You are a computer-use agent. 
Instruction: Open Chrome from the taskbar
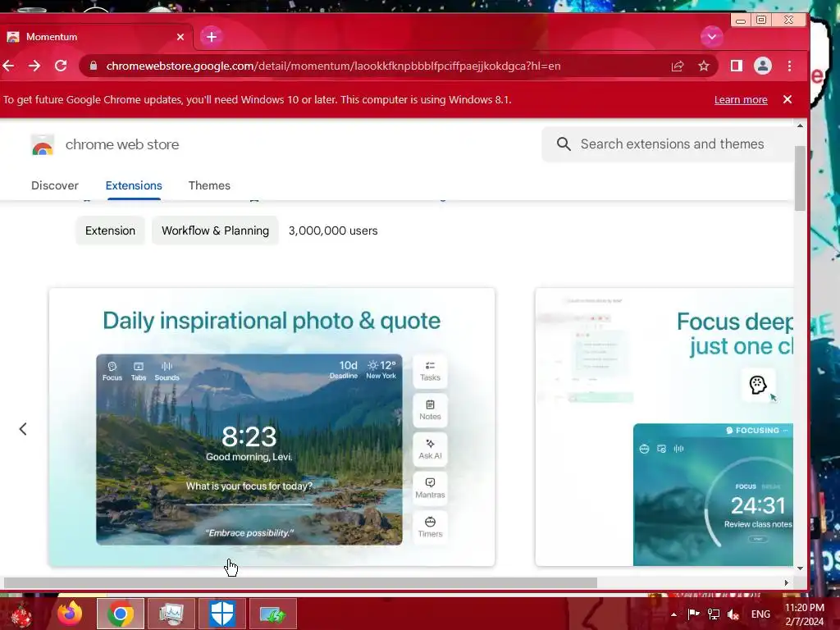pos(121,614)
